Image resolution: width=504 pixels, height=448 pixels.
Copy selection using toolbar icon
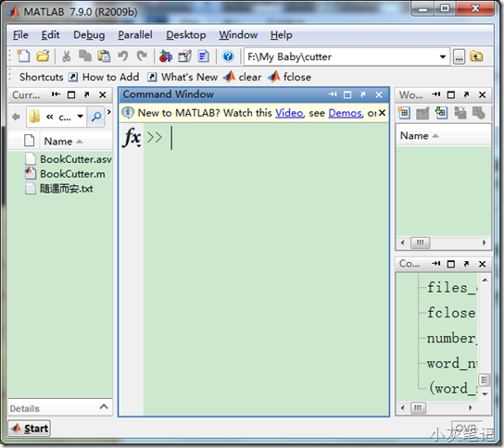[85, 56]
